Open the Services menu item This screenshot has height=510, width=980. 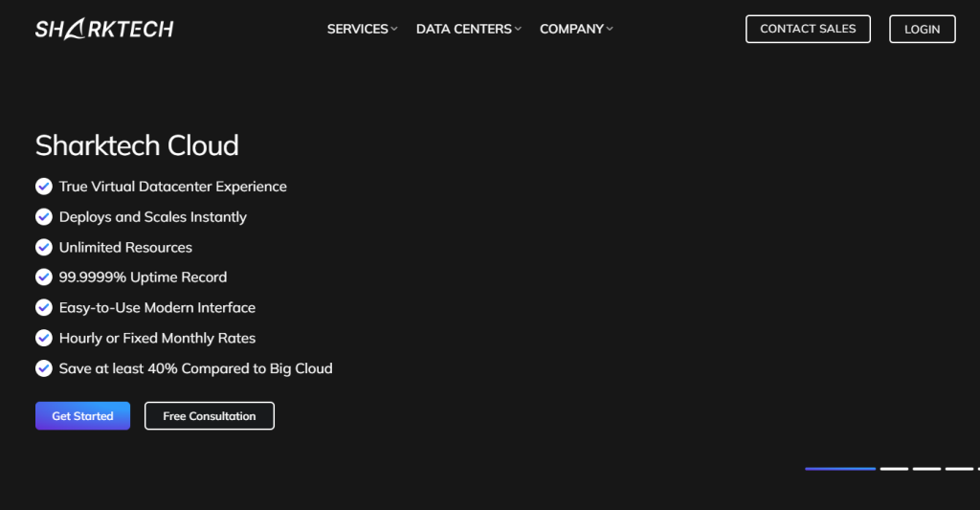pyautogui.click(x=357, y=29)
